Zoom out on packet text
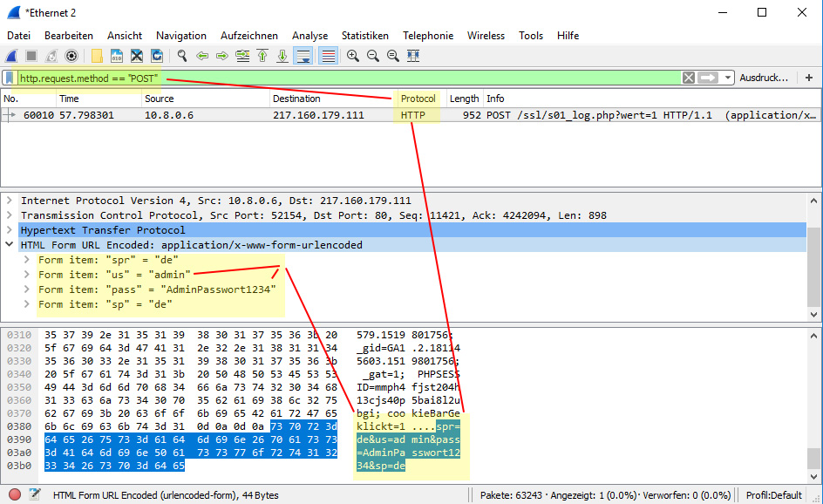The height and width of the screenshot is (504, 823). click(372, 56)
